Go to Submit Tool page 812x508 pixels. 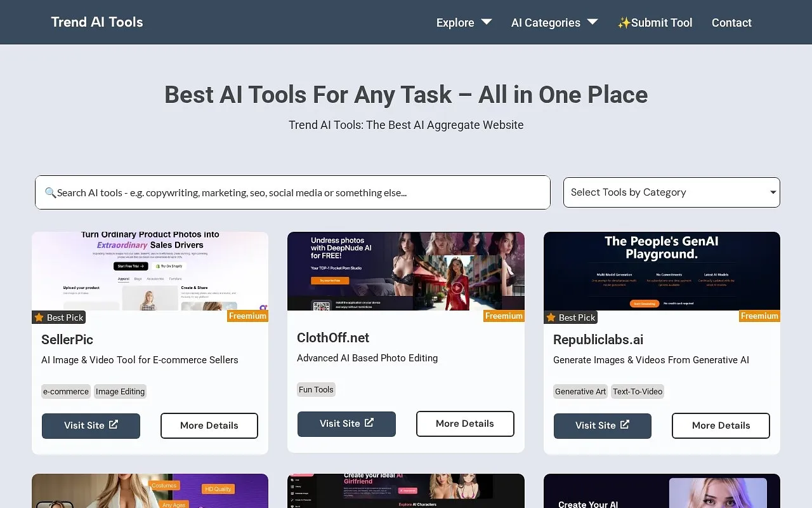[x=655, y=22]
